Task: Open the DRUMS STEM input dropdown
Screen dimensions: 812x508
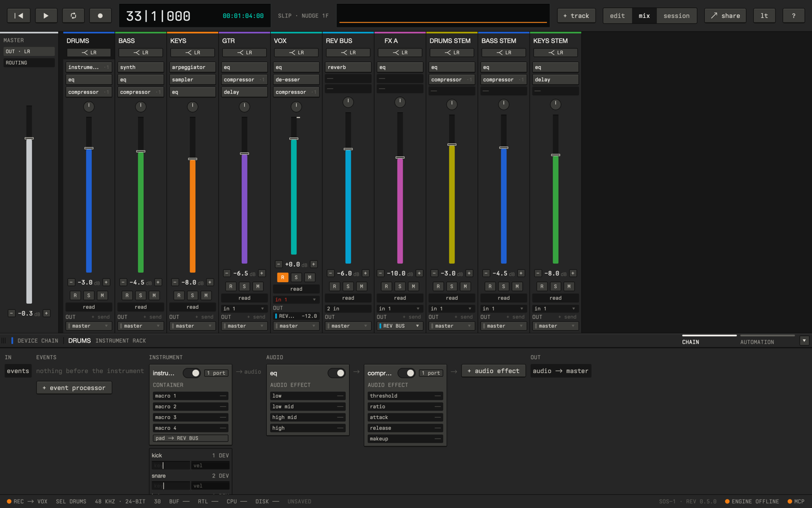Action: (x=452, y=308)
